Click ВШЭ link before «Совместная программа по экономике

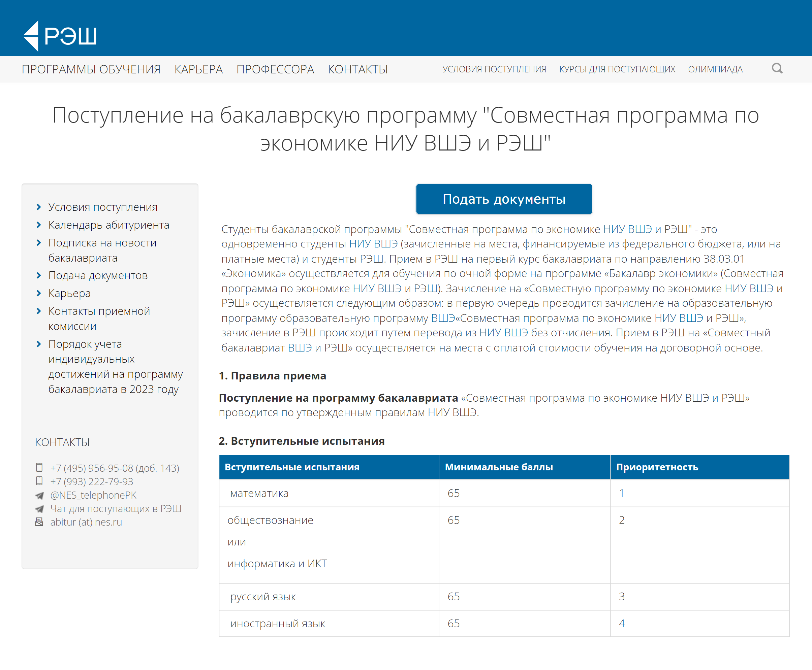pyautogui.click(x=443, y=318)
